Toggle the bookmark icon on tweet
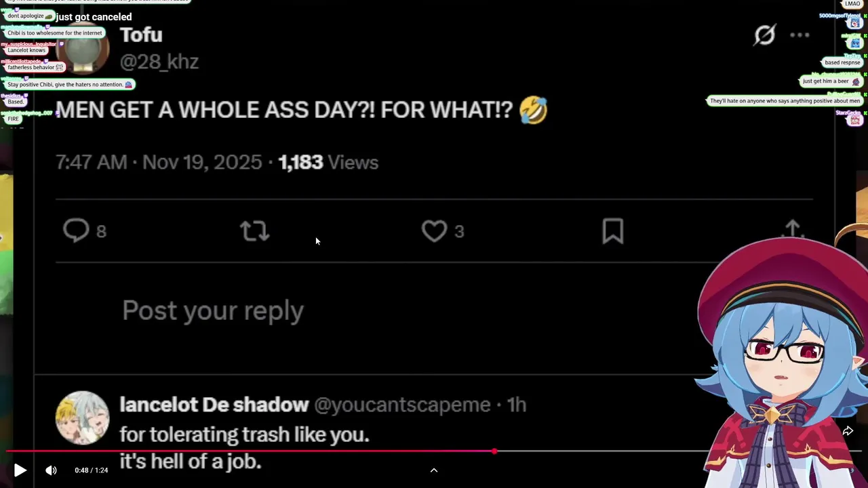Screen dimensions: 868x488 tap(612, 231)
